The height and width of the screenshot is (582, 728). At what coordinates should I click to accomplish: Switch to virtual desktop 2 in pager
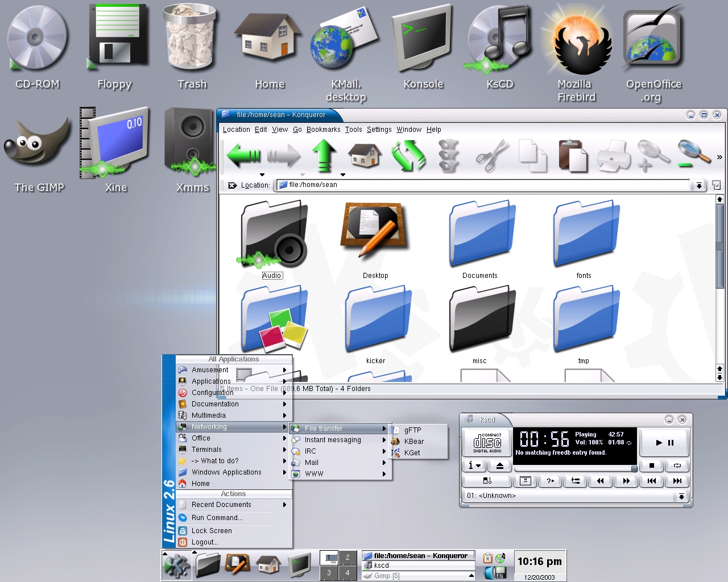coord(348,558)
